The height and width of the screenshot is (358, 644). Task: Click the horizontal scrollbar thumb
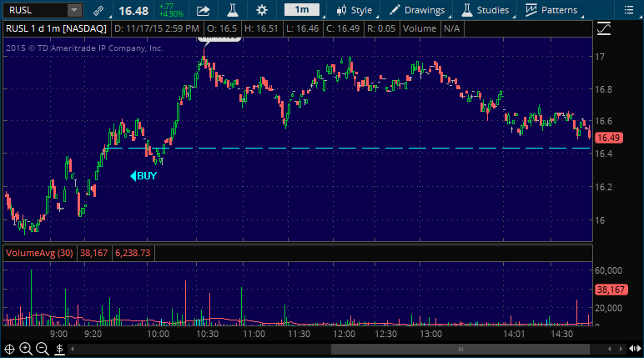point(460,349)
